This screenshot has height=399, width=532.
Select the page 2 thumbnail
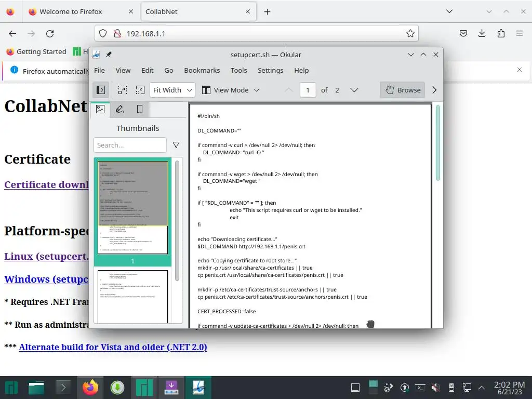coord(132,297)
